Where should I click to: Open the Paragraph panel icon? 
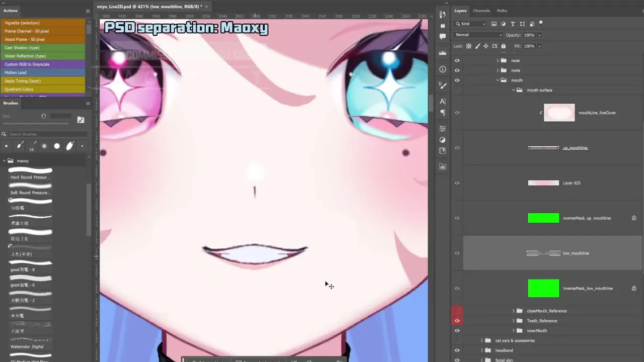tap(443, 113)
